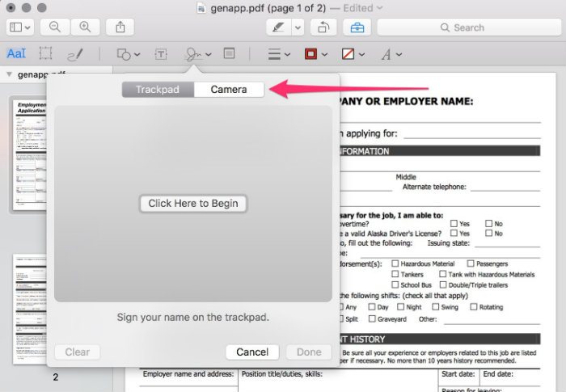Image resolution: width=566 pixels, height=392 pixels.
Task: Tick the Passengers checkbox
Action: [x=471, y=263]
